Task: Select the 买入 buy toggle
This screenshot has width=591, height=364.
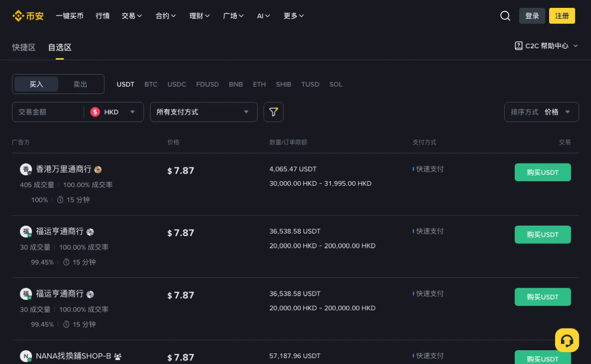Action: coord(36,84)
